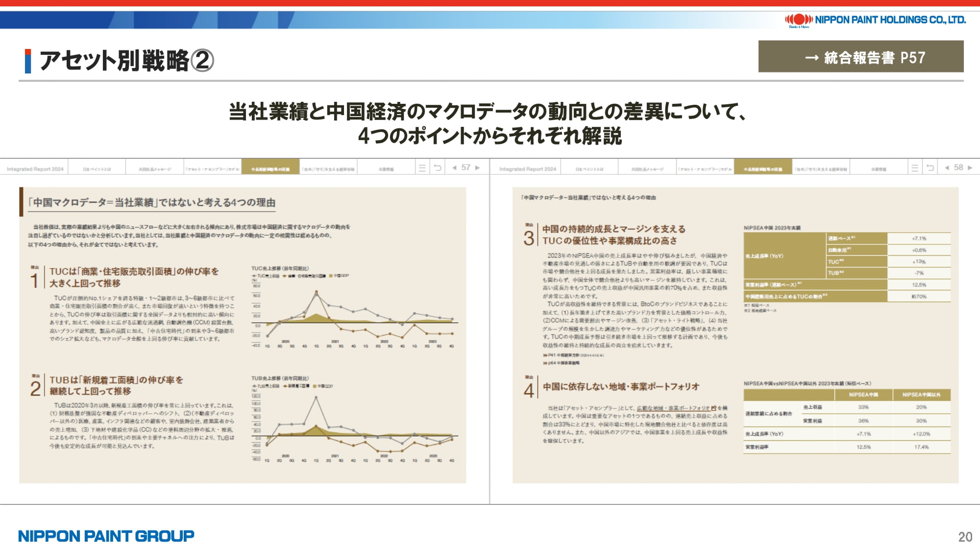Select 攻め・守りを支える経営体制 tab on page 57

click(328, 169)
